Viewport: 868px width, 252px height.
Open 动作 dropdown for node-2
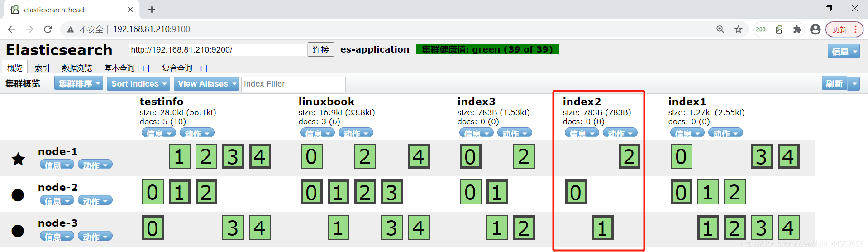[95, 201]
